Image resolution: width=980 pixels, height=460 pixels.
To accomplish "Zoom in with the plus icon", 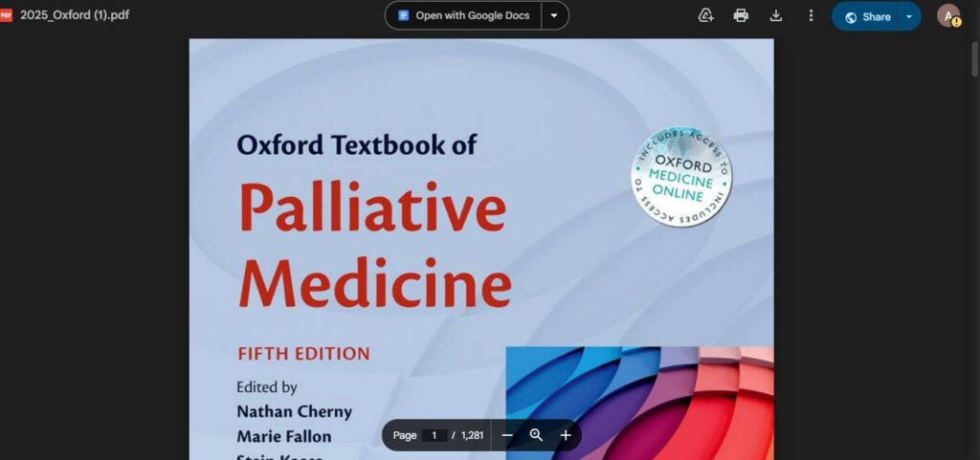I will (566, 435).
